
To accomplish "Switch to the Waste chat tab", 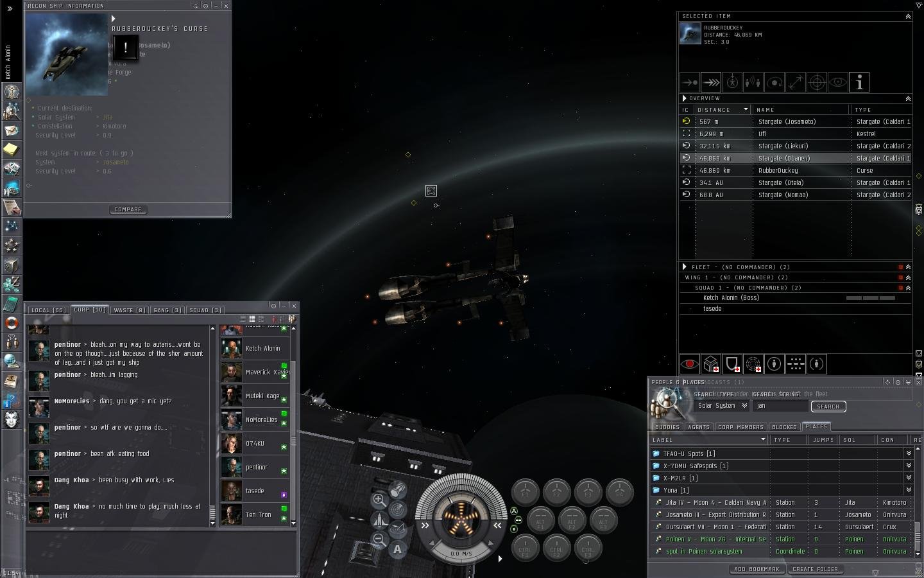I will point(129,310).
